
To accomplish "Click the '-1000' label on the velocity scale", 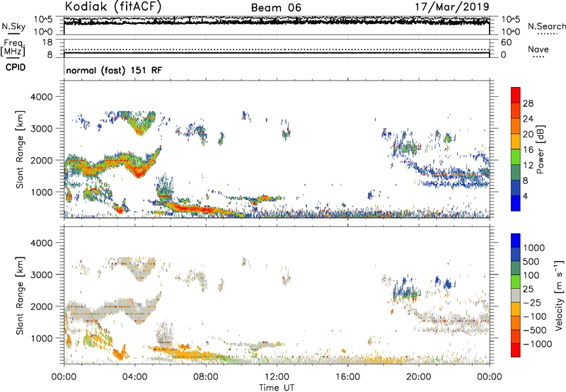I will pyautogui.click(x=537, y=344).
